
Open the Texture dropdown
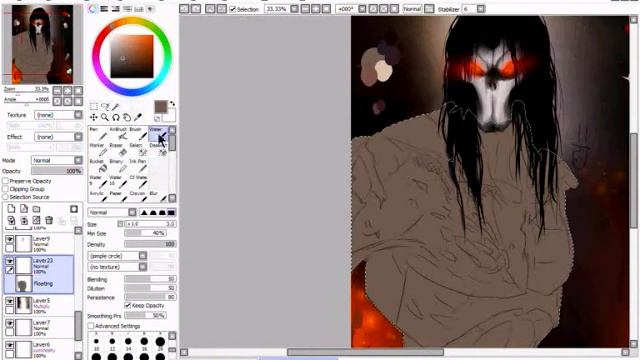click(x=58, y=115)
